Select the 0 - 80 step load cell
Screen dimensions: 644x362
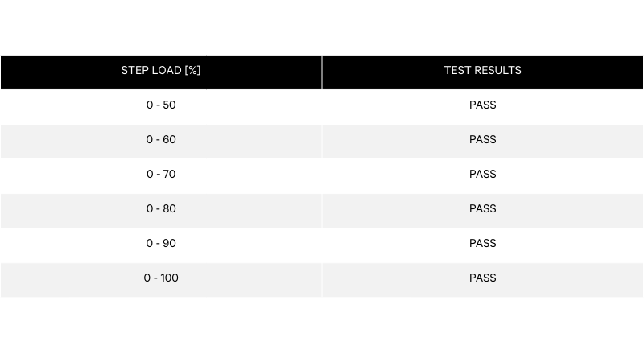click(x=161, y=209)
